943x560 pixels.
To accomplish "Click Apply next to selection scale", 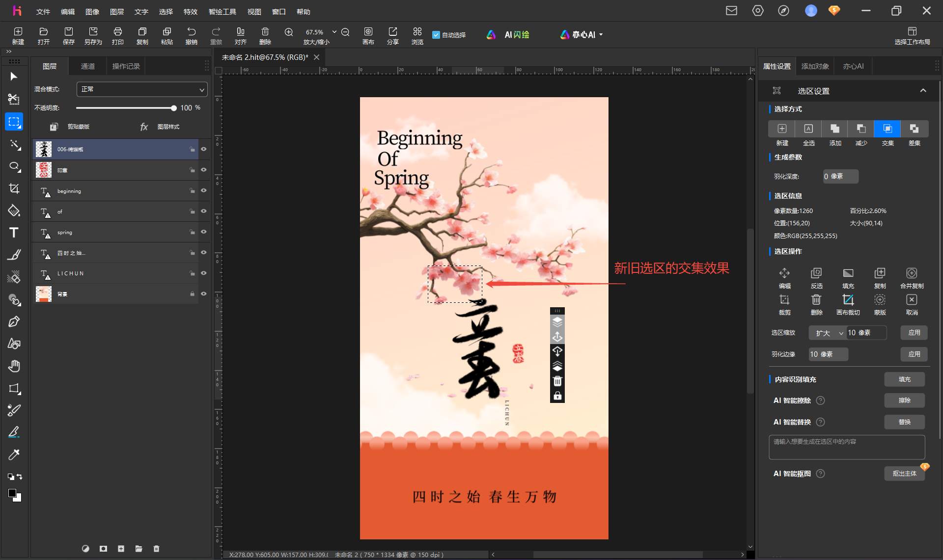I will coord(914,333).
